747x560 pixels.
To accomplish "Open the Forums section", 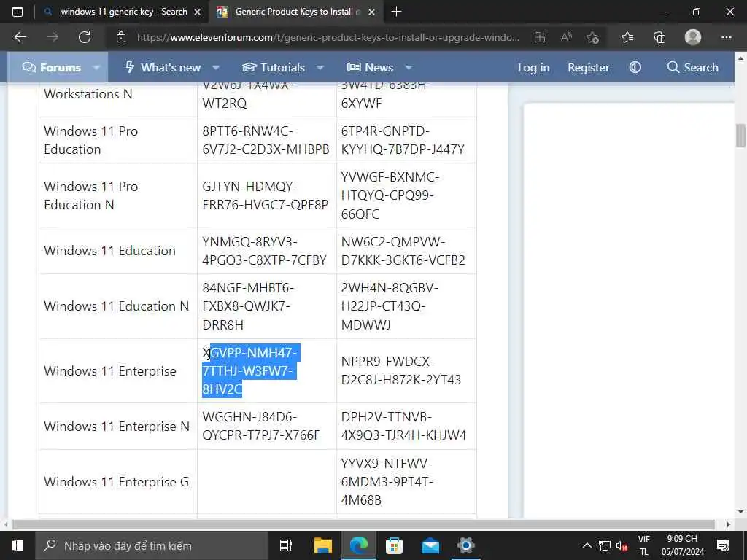I will click(x=52, y=68).
